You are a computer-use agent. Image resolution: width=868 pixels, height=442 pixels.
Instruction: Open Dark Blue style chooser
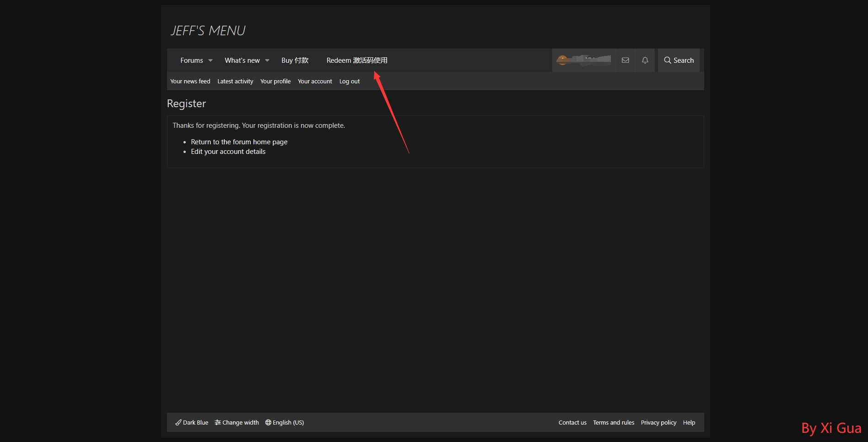192,422
